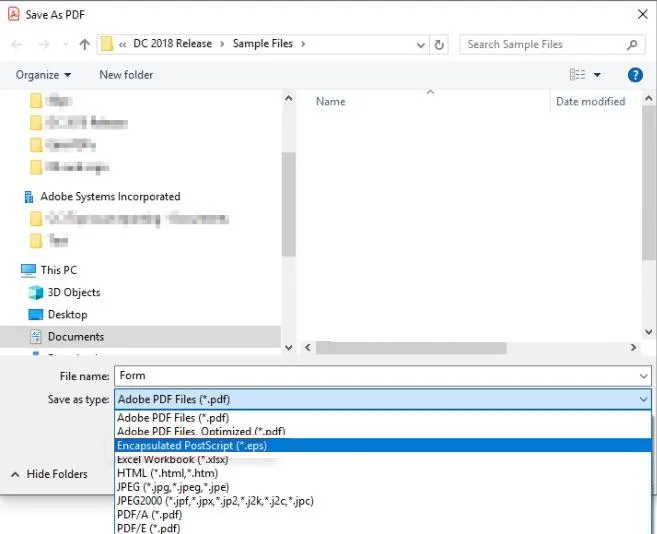Choose Adobe PDF Files (*.pdf) option
The image size is (657, 534).
click(x=383, y=418)
